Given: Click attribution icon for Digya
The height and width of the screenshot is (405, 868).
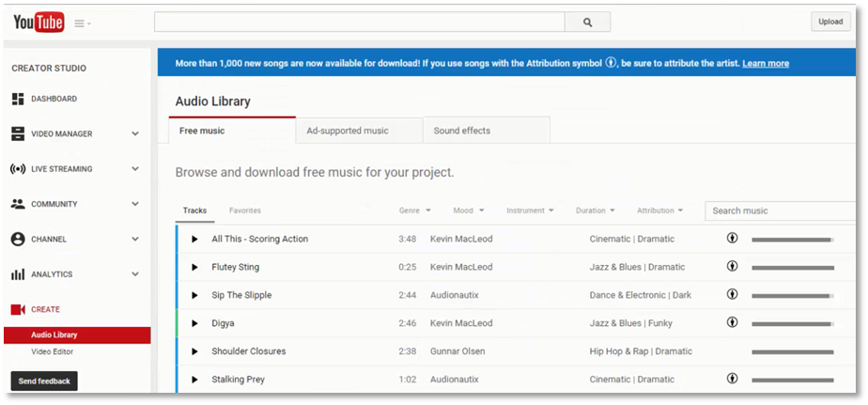Looking at the screenshot, I should click(x=733, y=322).
